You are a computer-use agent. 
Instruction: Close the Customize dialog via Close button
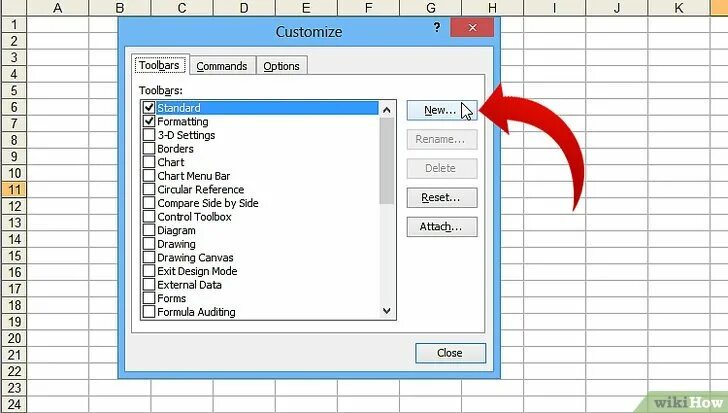(x=450, y=353)
